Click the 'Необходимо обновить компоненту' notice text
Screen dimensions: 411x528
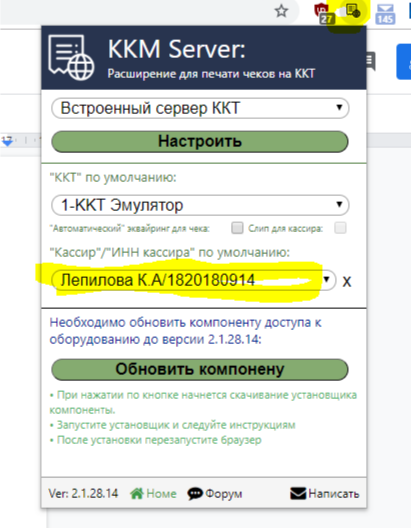pos(185,331)
